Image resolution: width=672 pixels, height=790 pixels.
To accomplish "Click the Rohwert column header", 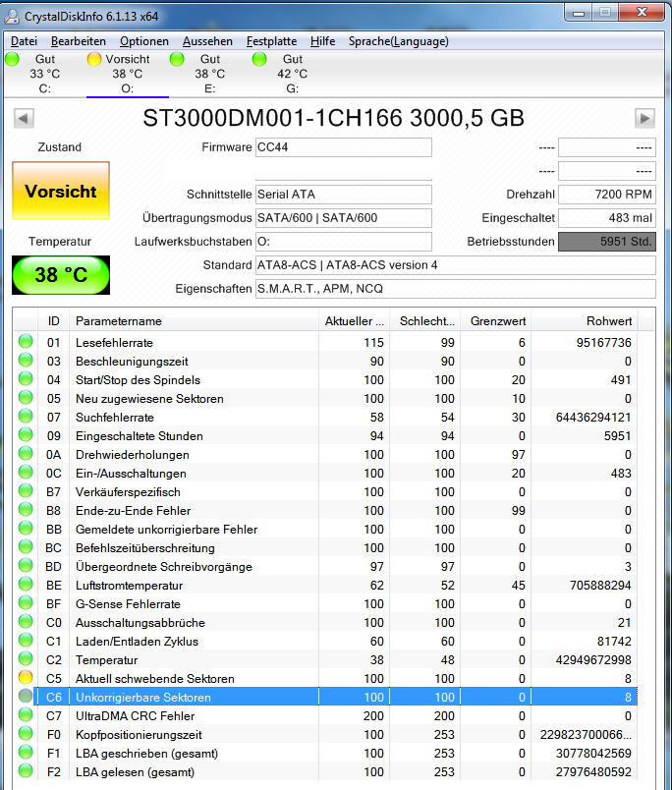I will (585, 321).
